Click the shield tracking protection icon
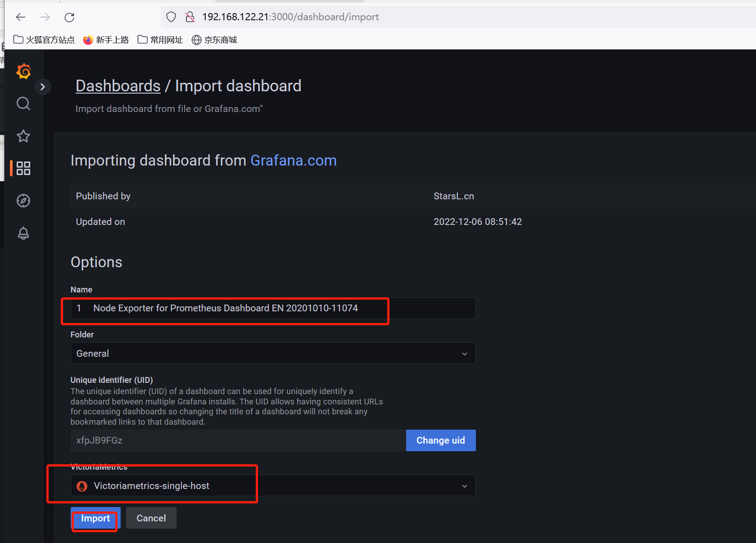 click(x=171, y=17)
